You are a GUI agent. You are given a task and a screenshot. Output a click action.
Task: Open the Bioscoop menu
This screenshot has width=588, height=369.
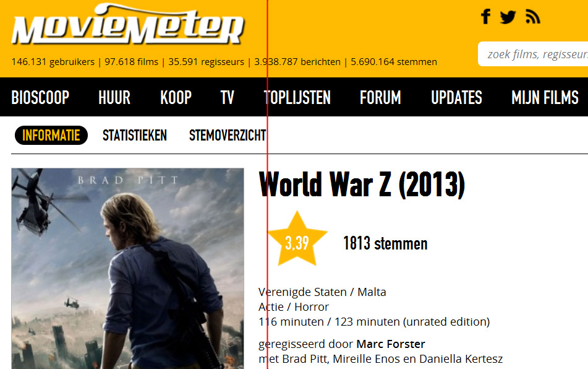[x=41, y=98]
